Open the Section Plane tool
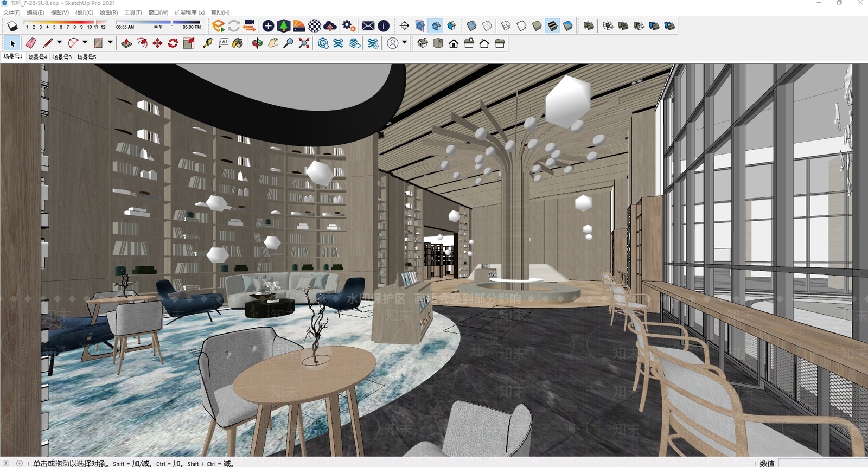Screen dimensions: 868x467 (x=404, y=25)
